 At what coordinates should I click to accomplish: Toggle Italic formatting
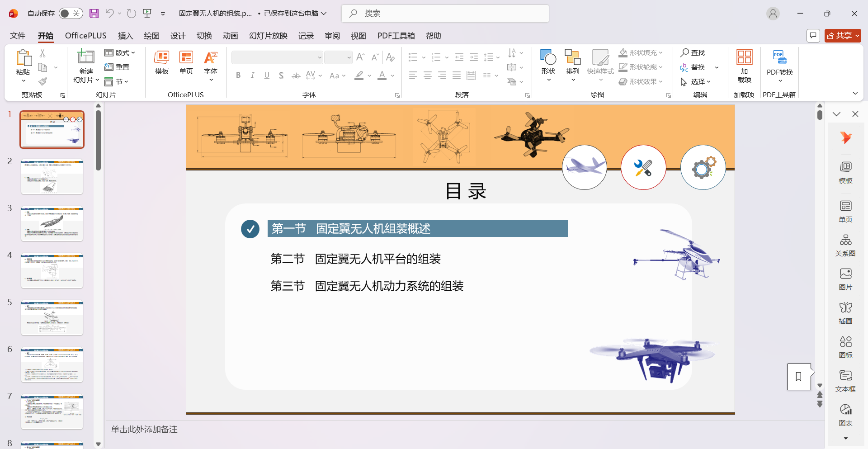click(253, 76)
